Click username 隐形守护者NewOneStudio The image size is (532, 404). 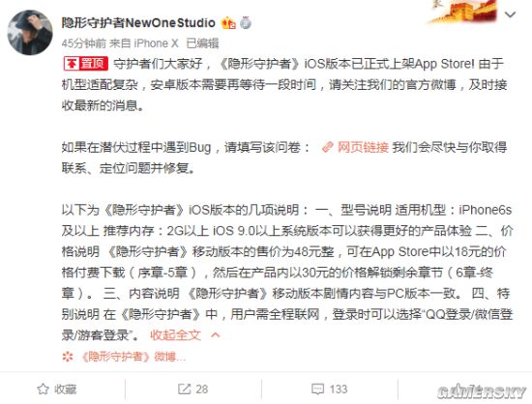pos(138,22)
